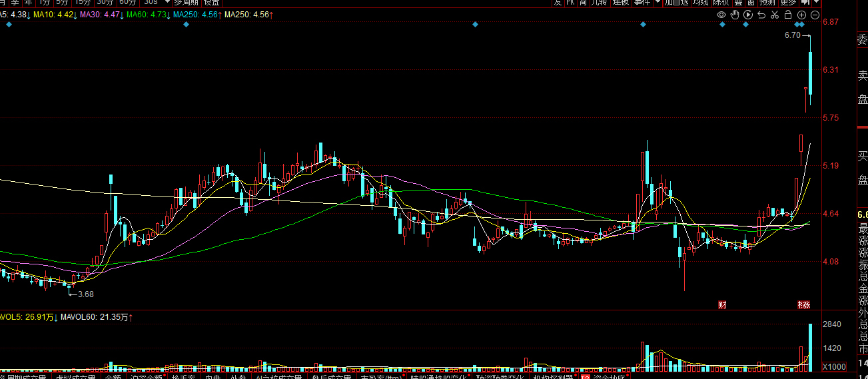Switch to the 30分 period tab
The width and height of the screenshot is (868, 379).
click(x=105, y=3)
